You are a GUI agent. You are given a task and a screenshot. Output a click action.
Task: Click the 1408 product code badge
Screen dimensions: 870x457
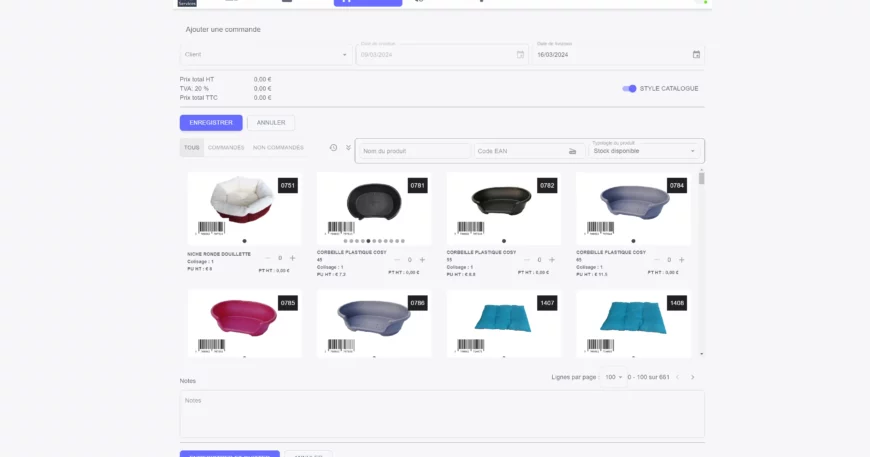(677, 303)
